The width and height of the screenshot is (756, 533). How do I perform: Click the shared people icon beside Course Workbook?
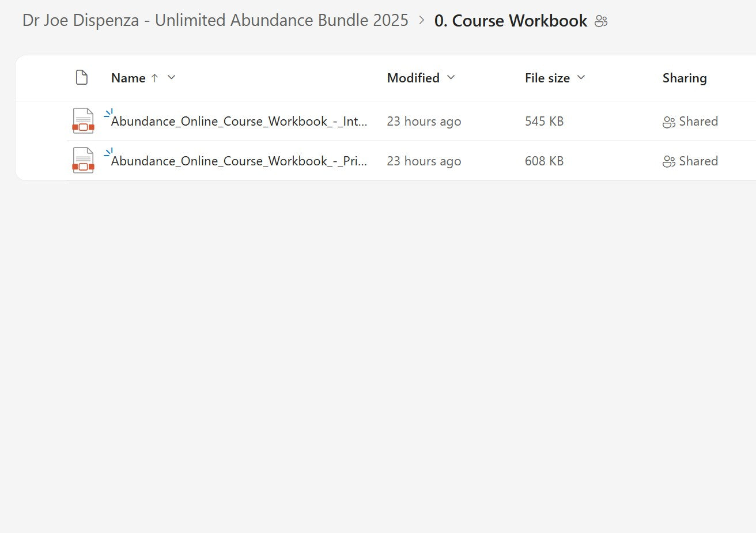tap(601, 21)
